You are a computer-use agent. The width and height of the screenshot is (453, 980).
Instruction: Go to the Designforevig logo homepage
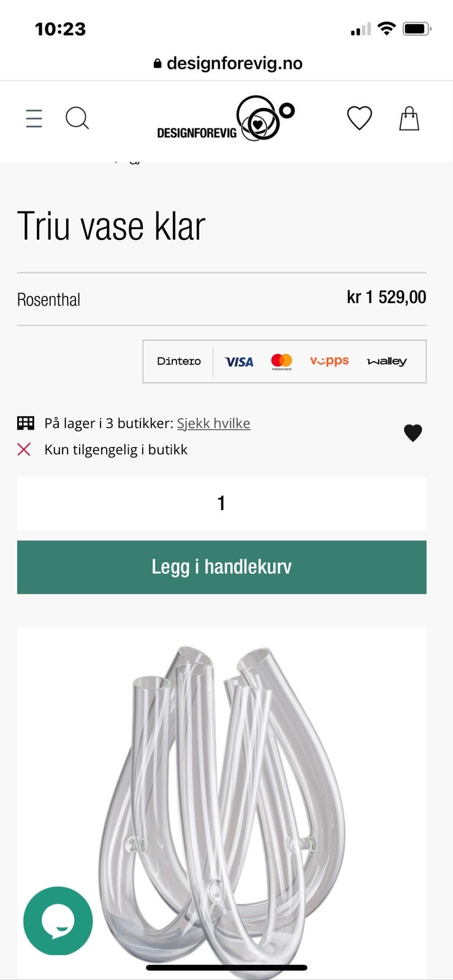226,119
